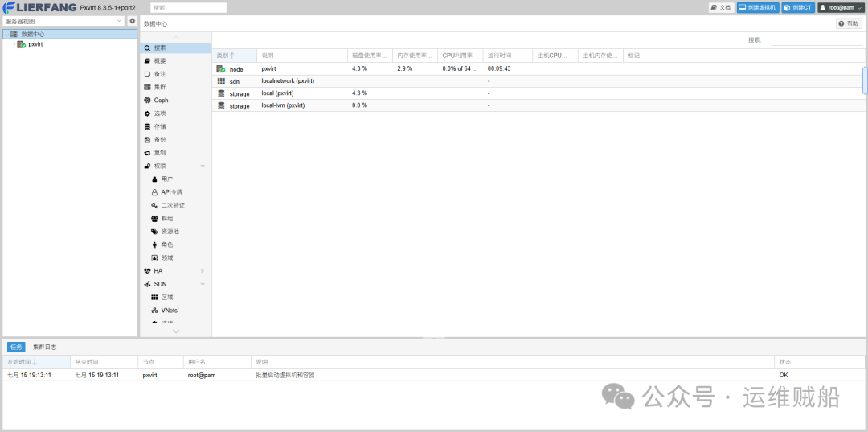This screenshot has width=868, height=432.
Task: Open the 备注 notes section
Action: (x=175, y=74)
